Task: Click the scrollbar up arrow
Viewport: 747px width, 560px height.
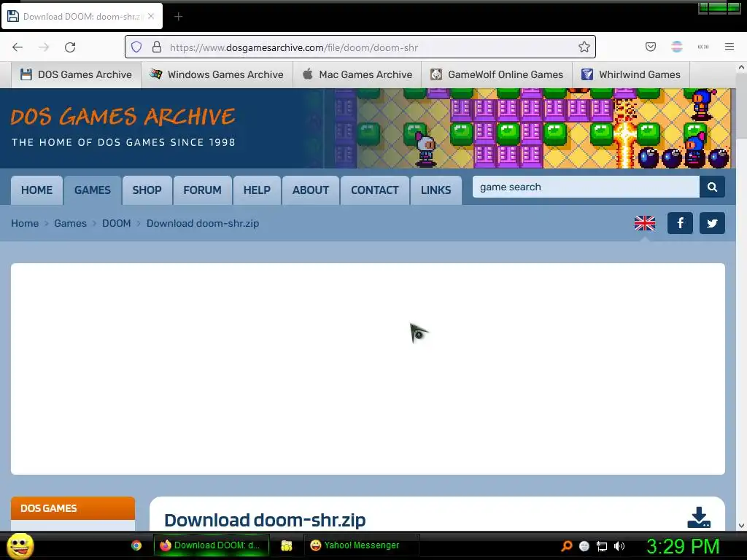Action: [x=741, y=68]
